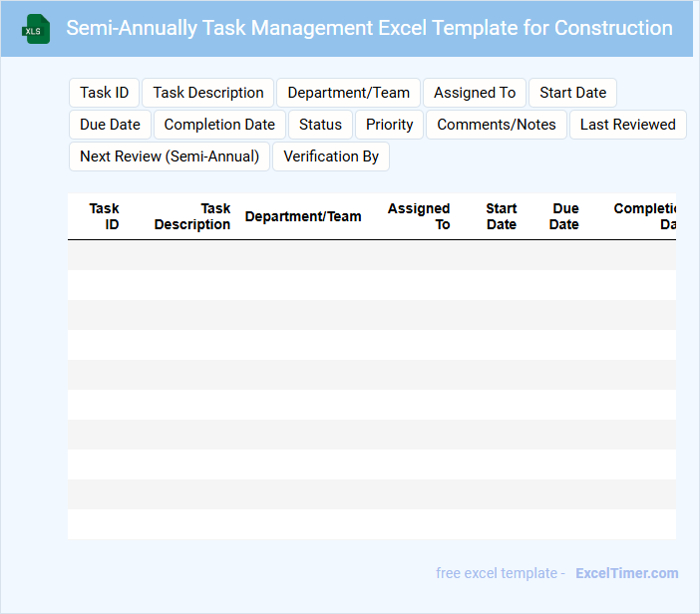Select the Verification By tag
700x614 pixels.
coord(331,156)
